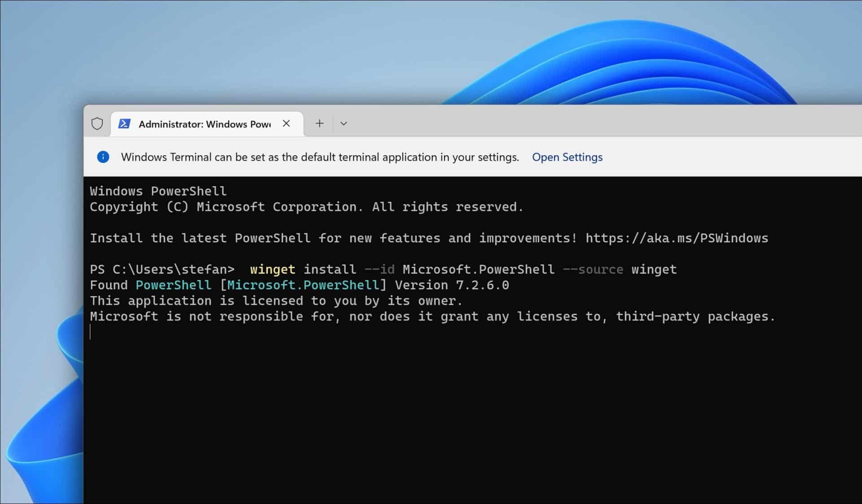This screenshot has height=504, width=862.
Task: Click the X to close the PowerShell tab
Action: [287, 123]
